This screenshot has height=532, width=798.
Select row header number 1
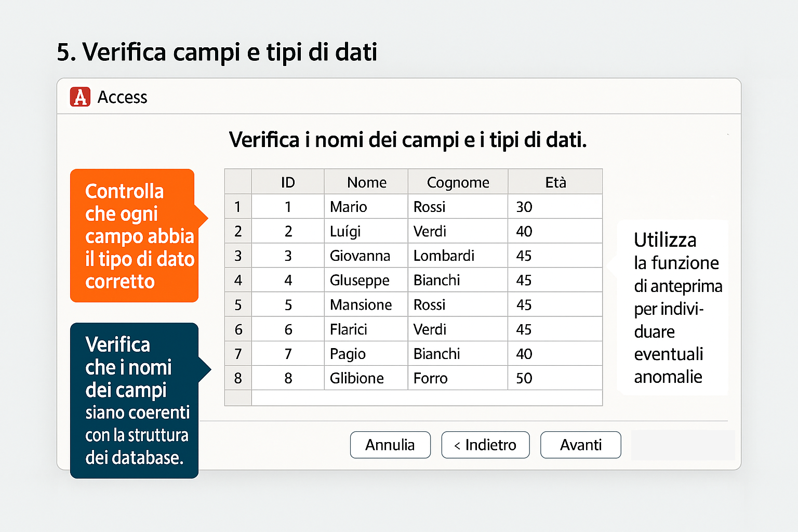(x=238, y=207)
